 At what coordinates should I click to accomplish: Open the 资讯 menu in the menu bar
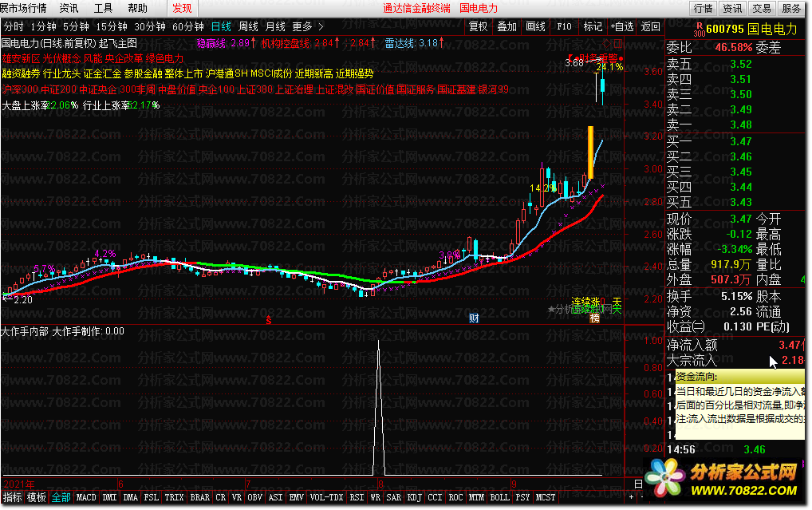pyautogui.click(x=69, y=8)
